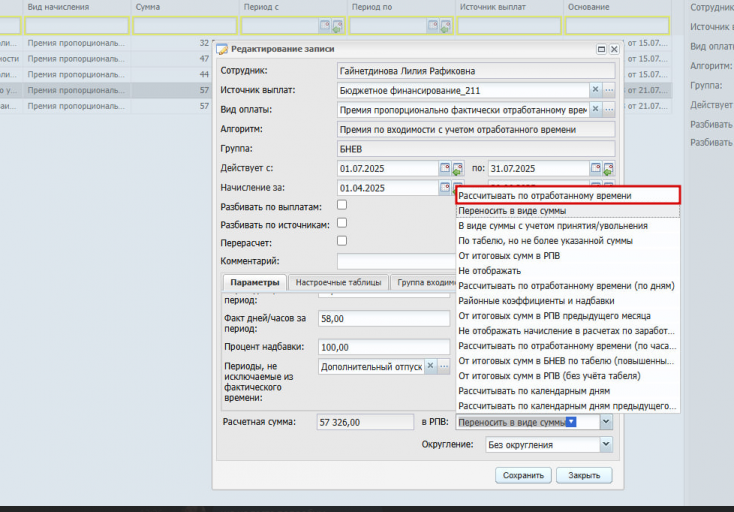This screenshot has width=734, height=512.
Task: Maximize the Редактирование записи dialog
Action: point(602,49)
